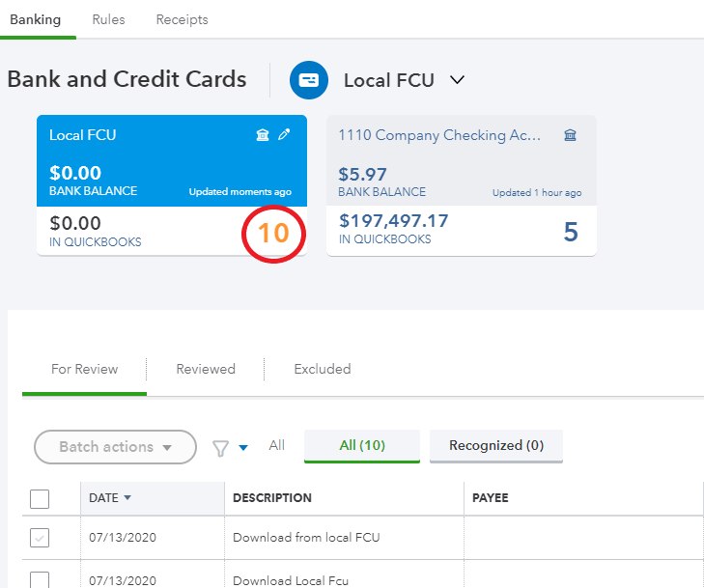Click the 5 transactions count on checking card
The image size is (704, 588).
[x=571, y=232]
